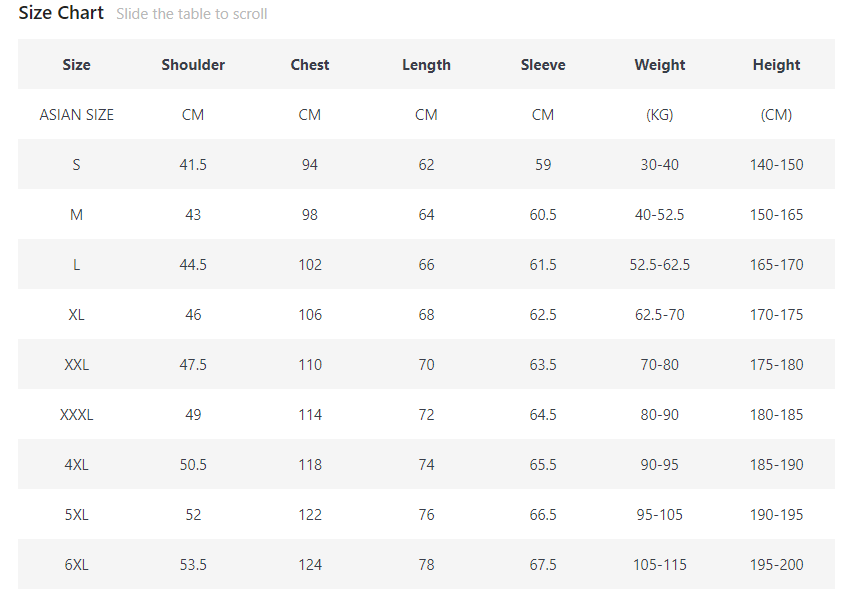Click the 170-175 height range cell
Screen dimensions: 850x597
[x=776, y=315]
